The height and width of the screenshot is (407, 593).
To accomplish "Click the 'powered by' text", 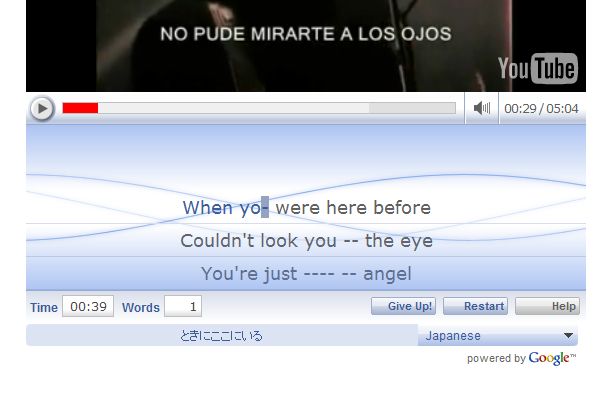I will point(496,358).
